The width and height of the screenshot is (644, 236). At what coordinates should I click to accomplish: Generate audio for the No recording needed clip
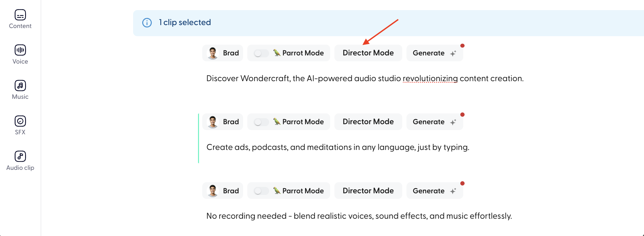435,191
